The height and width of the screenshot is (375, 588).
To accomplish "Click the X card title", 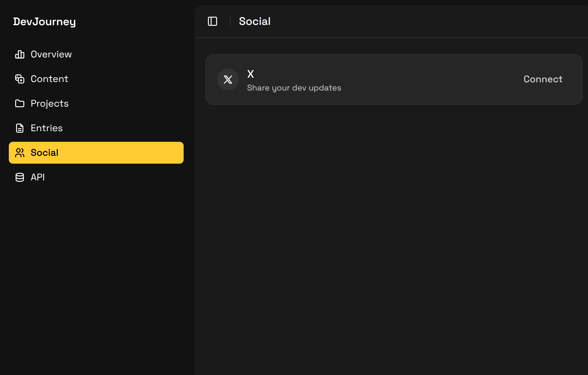I will point(250,74).
